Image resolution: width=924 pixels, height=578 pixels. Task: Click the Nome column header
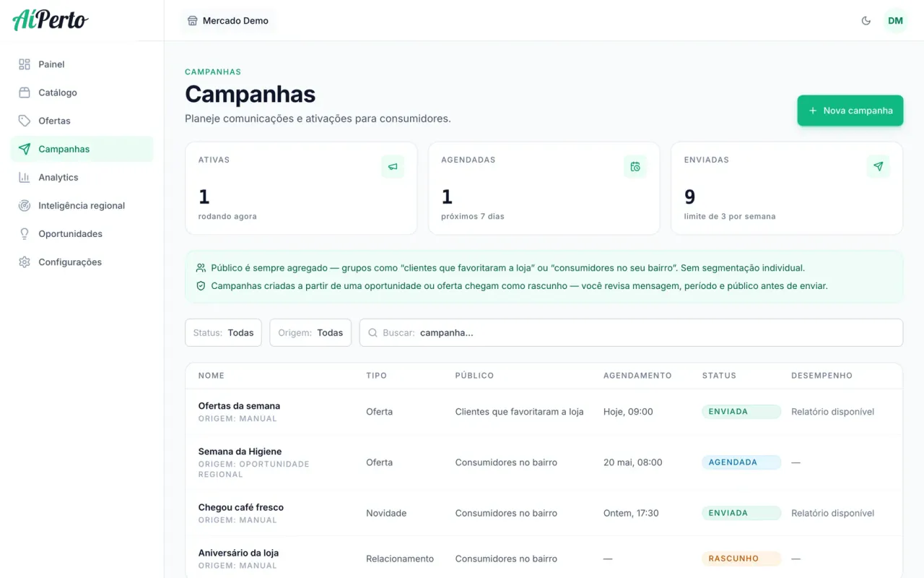212,376
